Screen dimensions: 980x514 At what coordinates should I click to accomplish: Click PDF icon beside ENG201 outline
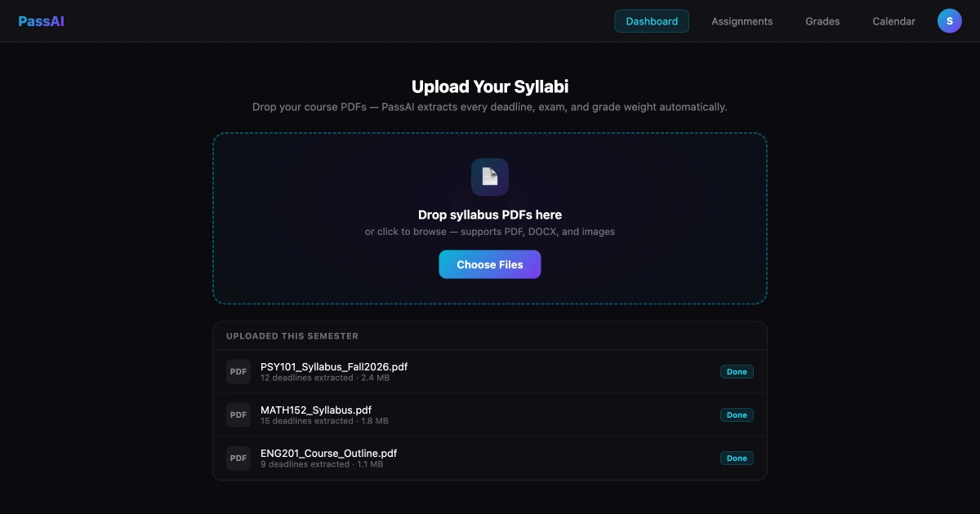238,458
